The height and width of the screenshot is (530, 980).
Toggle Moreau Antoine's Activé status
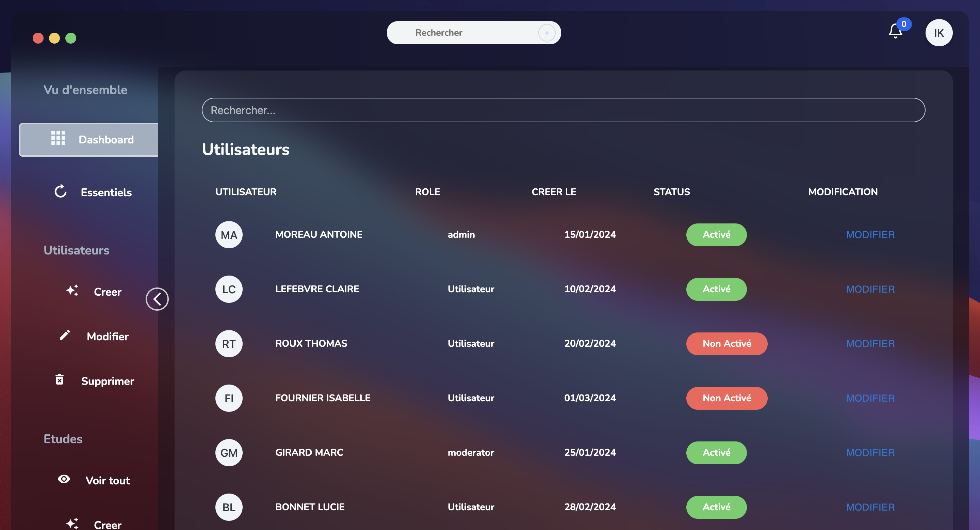tap(716, 235)
